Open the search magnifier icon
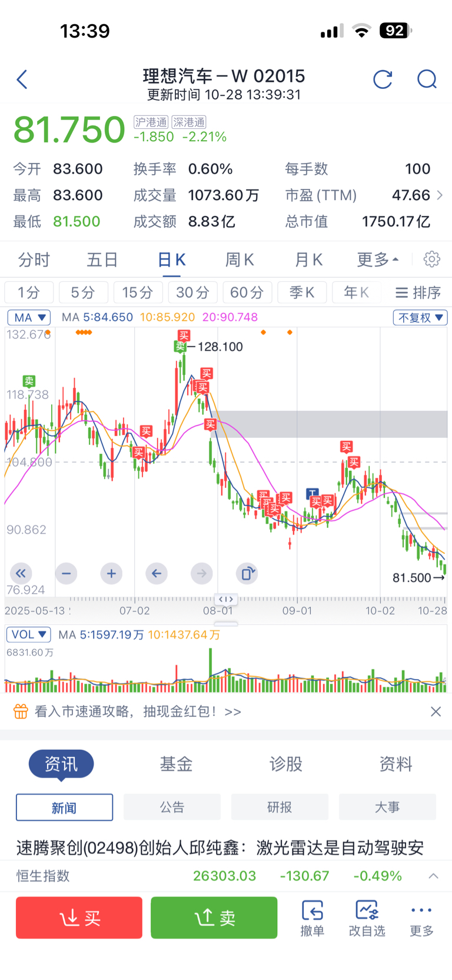Viewport: 452px width, 980px height. 427,79
